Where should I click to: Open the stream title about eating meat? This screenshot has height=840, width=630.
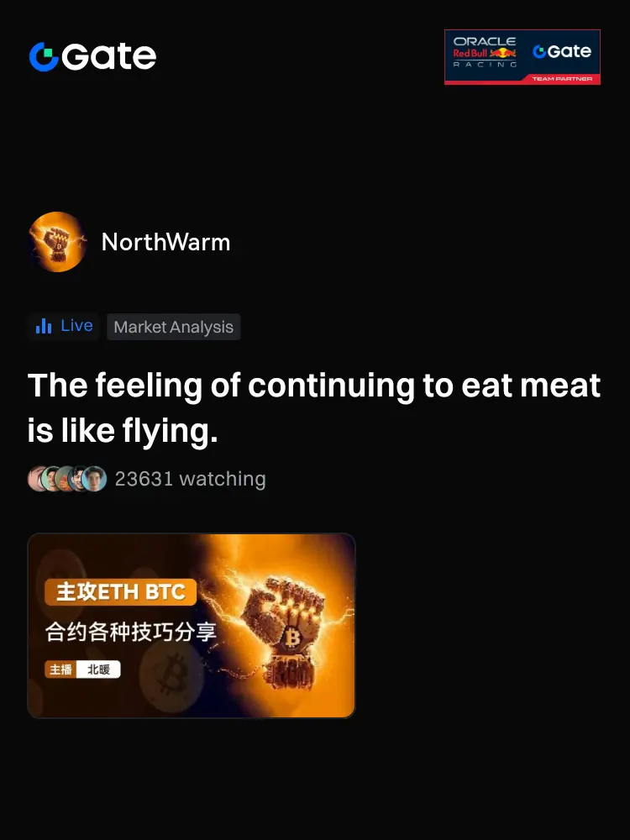[x=314, y=407]
